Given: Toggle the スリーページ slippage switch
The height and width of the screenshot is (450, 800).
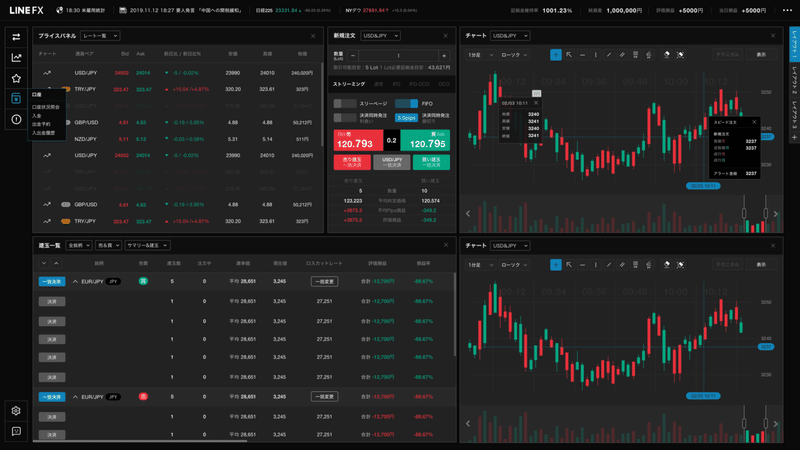Looking at the screenshot, I should tap(345, 104).
